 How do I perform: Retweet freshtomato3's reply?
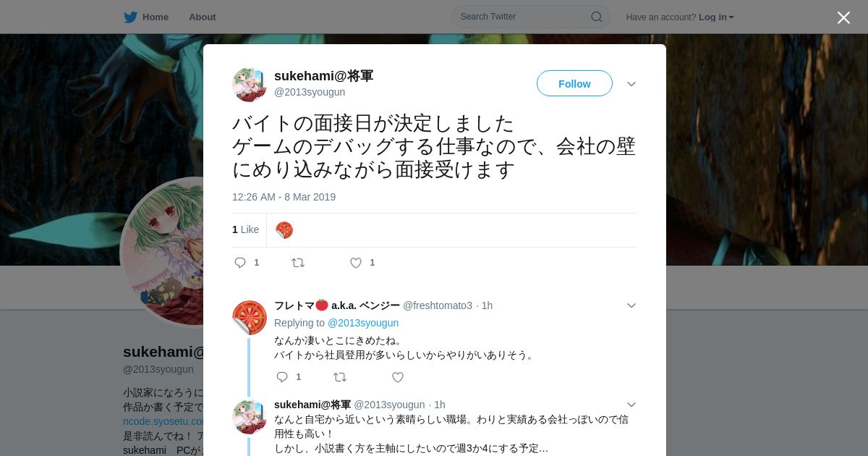(x=340, y=377)
